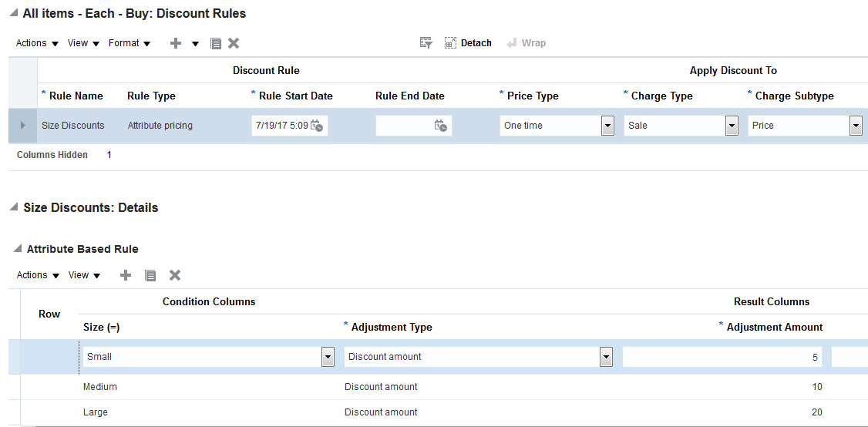This screenshot has width=868, height=427.
Task: Open the Format menu in Discount Rules
Action: [x=129, y=43]
